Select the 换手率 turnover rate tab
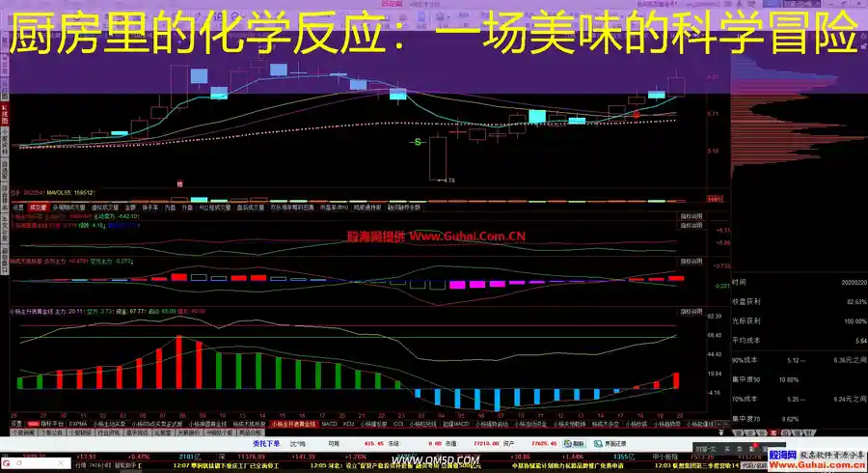 tap(150, 208)
